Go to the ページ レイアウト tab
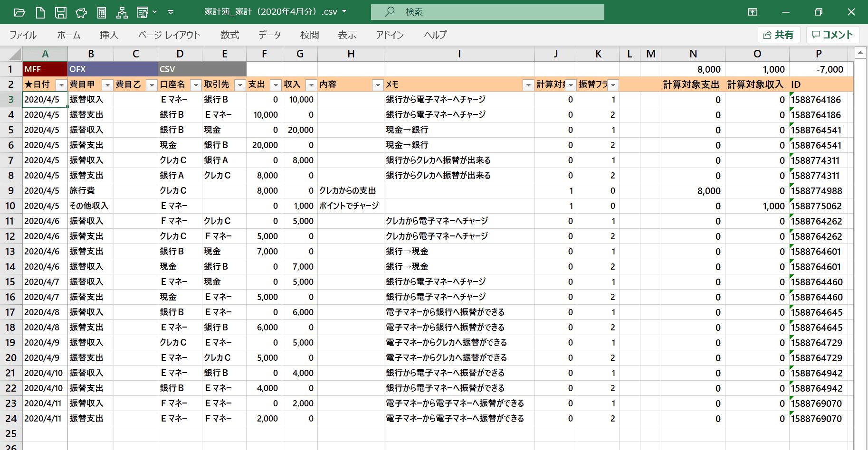This screenshot has width=868, height=450. (169, 35)
